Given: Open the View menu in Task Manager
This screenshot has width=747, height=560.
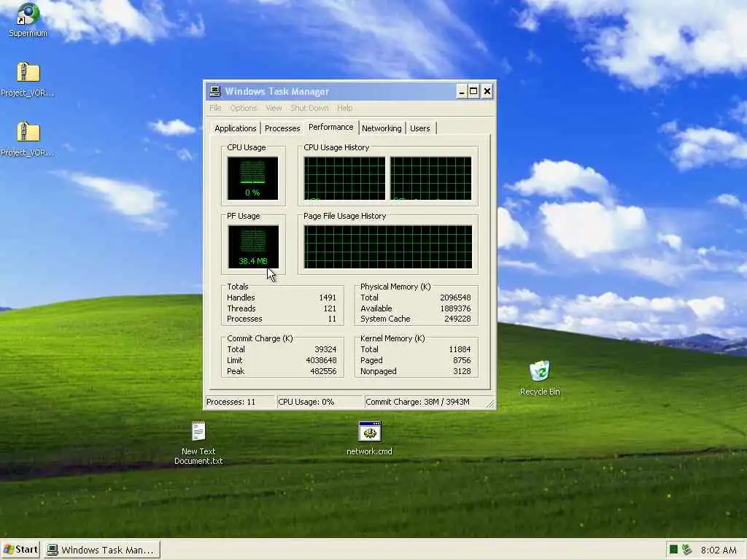Looking at the screenshot, I should (x=274, y=108).
